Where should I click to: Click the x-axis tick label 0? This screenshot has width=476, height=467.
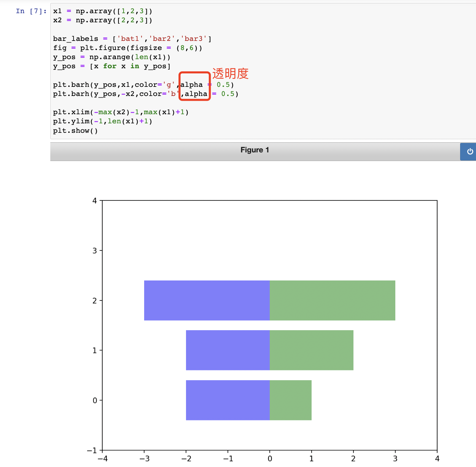pos(270,459)
